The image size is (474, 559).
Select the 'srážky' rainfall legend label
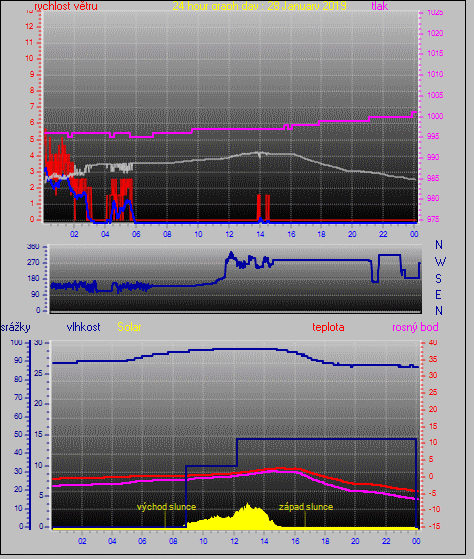pyautogui.click(x=15, y=327)
